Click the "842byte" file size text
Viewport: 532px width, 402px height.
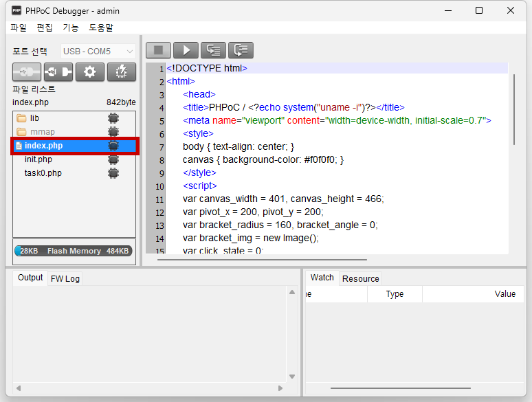121,102
